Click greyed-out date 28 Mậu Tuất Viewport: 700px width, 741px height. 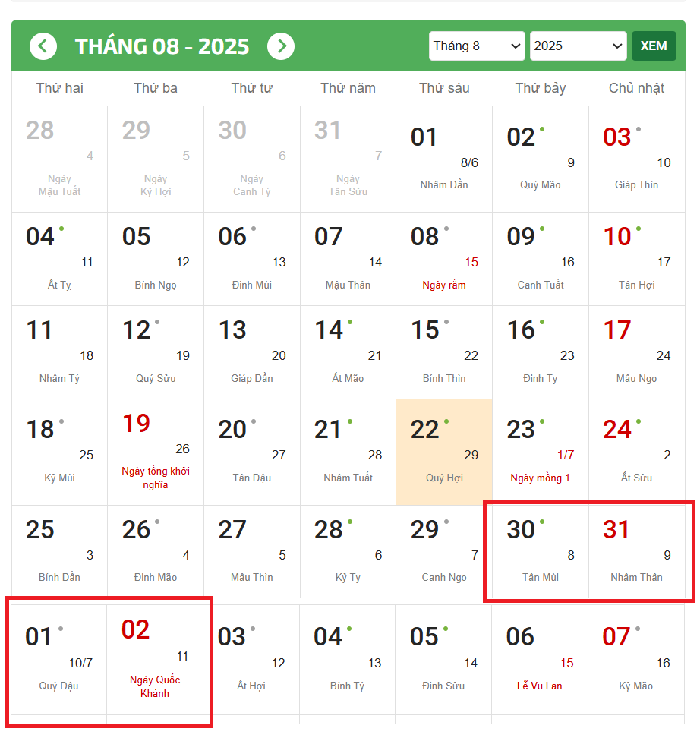coord(59,158)
